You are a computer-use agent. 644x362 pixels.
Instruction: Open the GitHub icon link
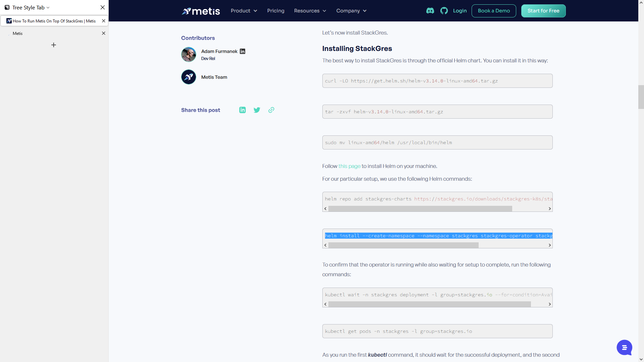click(x=444, y=11)
